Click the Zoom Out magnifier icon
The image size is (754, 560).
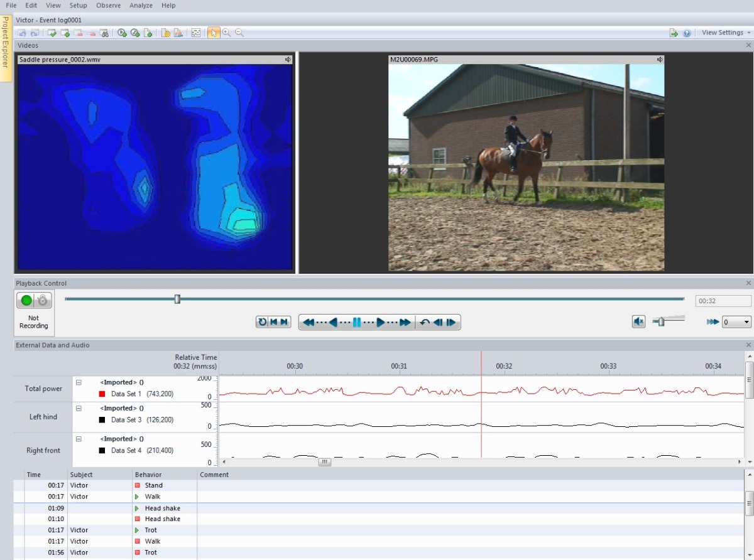[x=239, y=33]
